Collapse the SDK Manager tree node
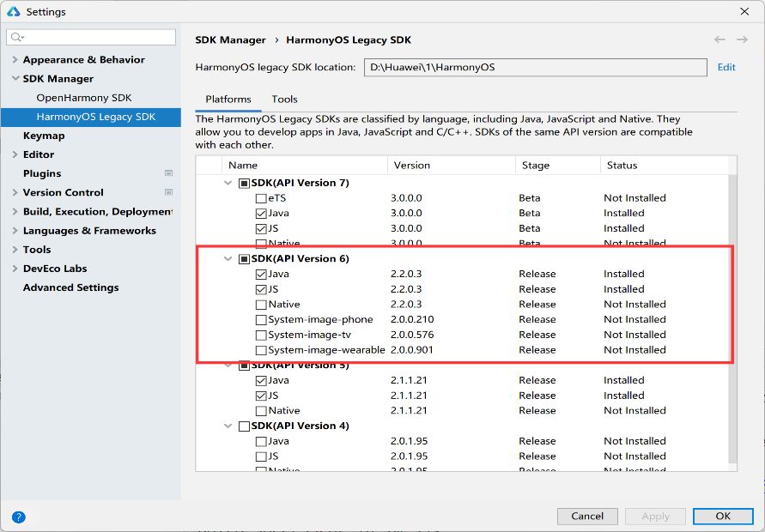 pos(15,78)
